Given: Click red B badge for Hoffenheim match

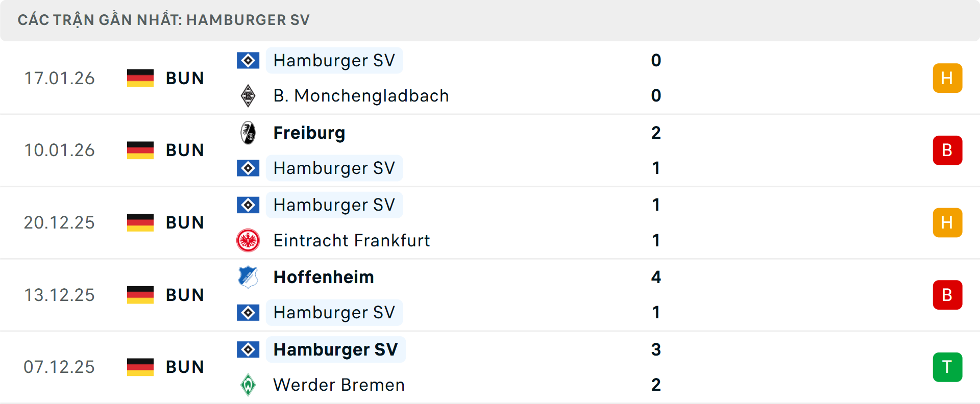Looking at the screenshot, I should (x=947, y=295).
